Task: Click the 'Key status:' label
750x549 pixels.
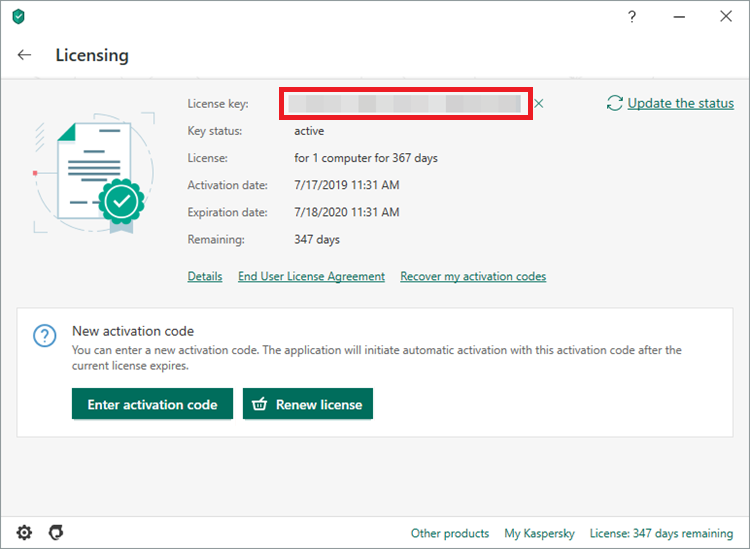Action: 215,131
